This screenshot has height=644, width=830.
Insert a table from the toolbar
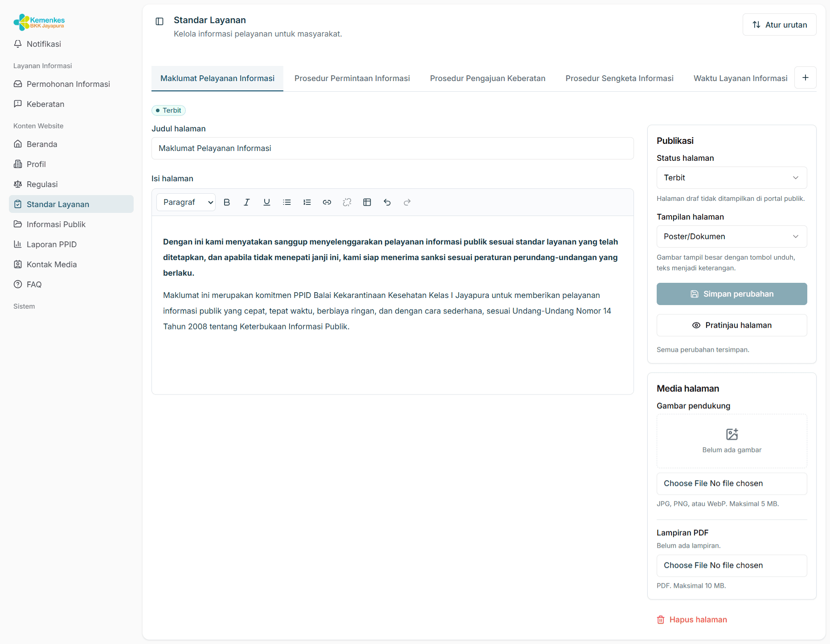(x=367, y=202)
